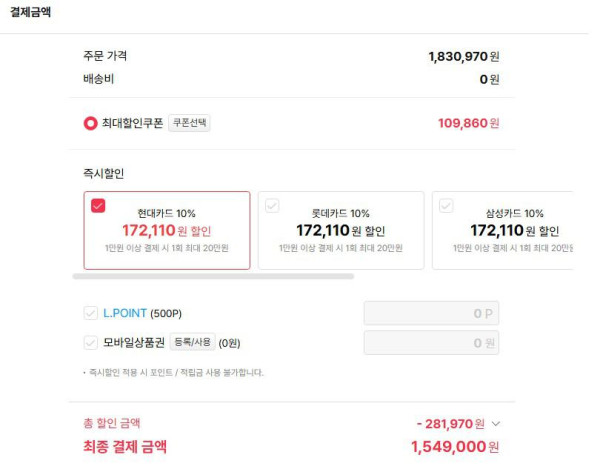Click the 등록/사용 button
The width and height of the screenshot is (600, 469).
[192, 342]
